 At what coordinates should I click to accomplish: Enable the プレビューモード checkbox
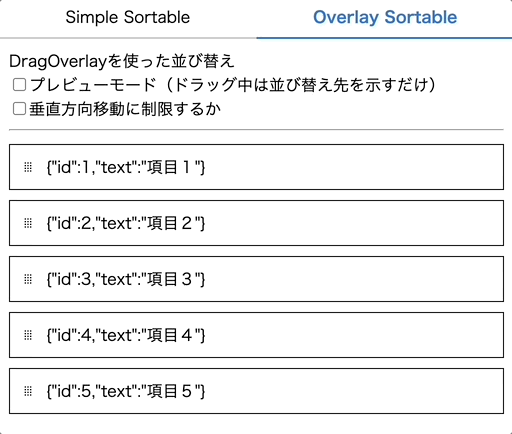click(x=19, y=85)
